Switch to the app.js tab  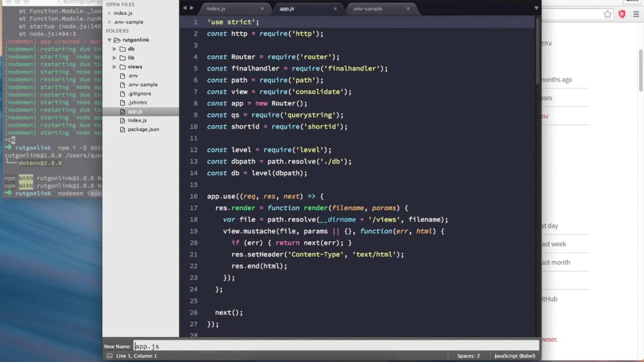coord(287,9)
